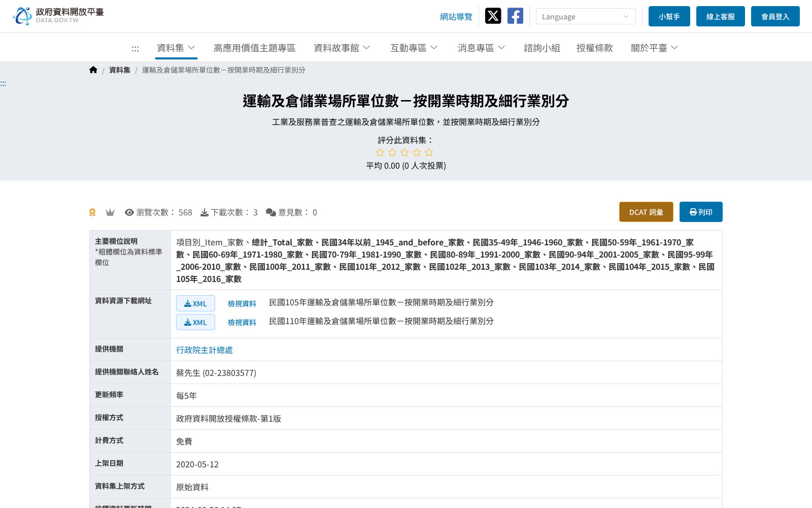Click the 2020-05-12 listing date
The image size is (812, 508).
click(197, 464)
